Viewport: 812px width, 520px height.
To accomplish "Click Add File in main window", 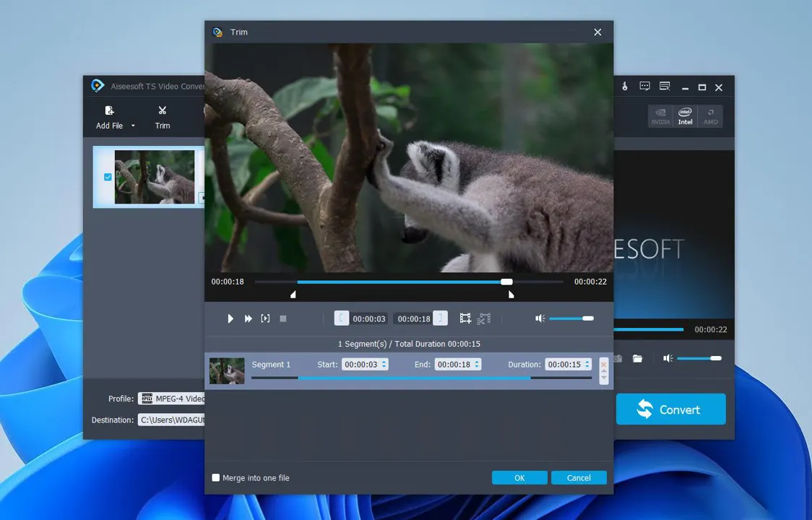I will pyautogui.click(x=109, y=118).
